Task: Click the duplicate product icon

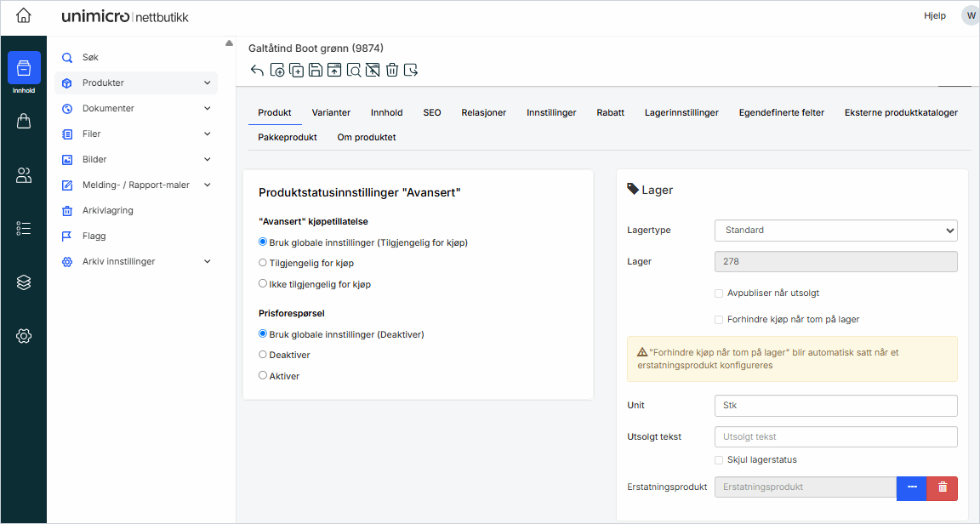Action: pyautogui.click(x=296, y=71)
